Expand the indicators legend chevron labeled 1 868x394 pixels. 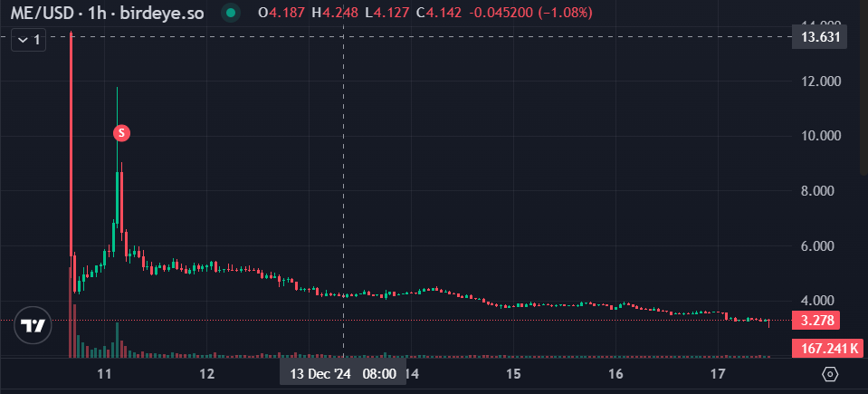click(28, 40)
